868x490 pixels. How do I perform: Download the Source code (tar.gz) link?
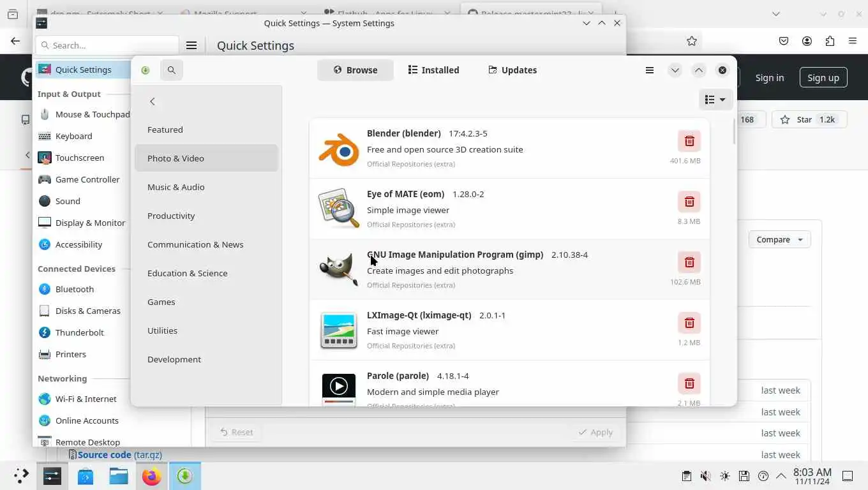119,455
